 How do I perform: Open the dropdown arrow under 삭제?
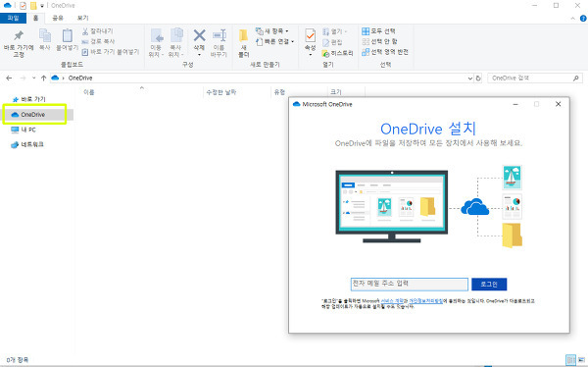tap(199, 55)
